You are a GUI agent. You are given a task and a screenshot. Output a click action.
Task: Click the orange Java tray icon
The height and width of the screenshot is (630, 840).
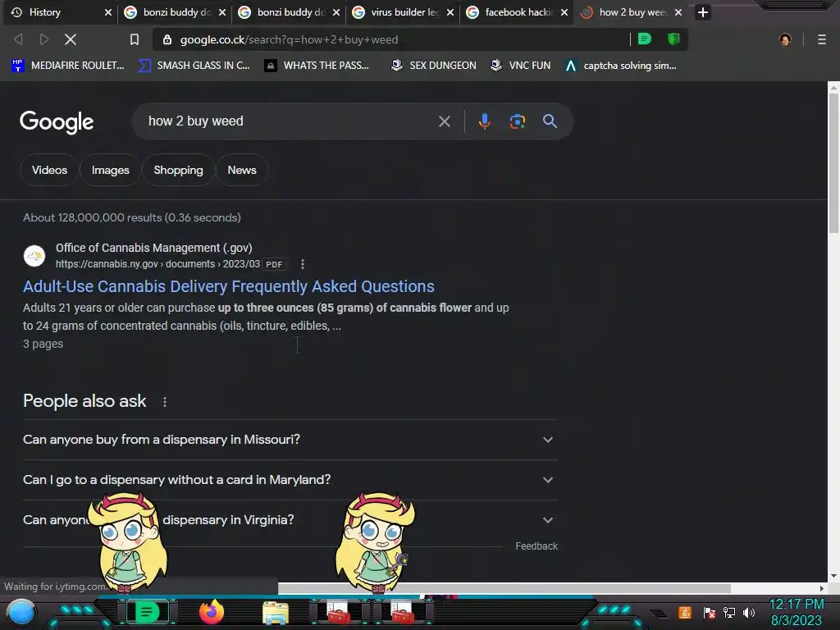click(x=685, y=612)
